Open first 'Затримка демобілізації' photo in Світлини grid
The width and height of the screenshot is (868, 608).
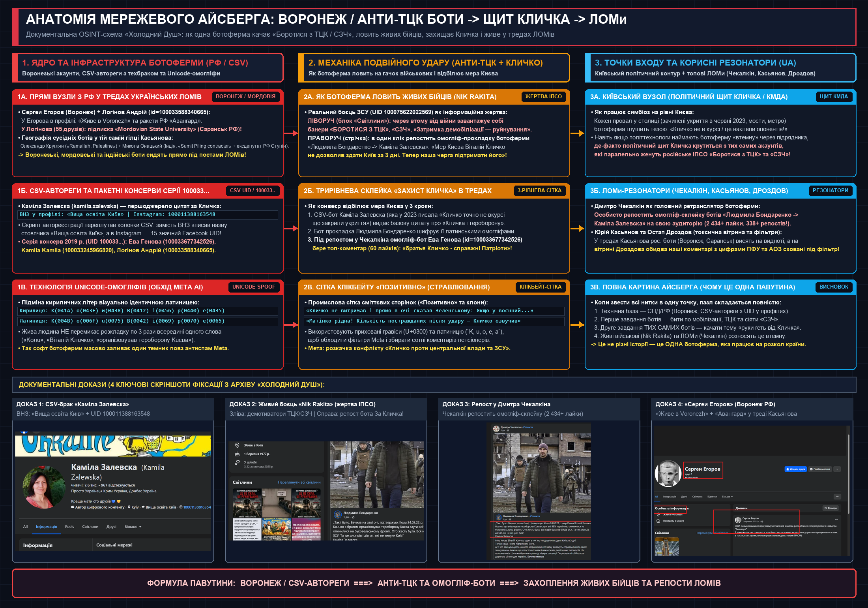247,503
